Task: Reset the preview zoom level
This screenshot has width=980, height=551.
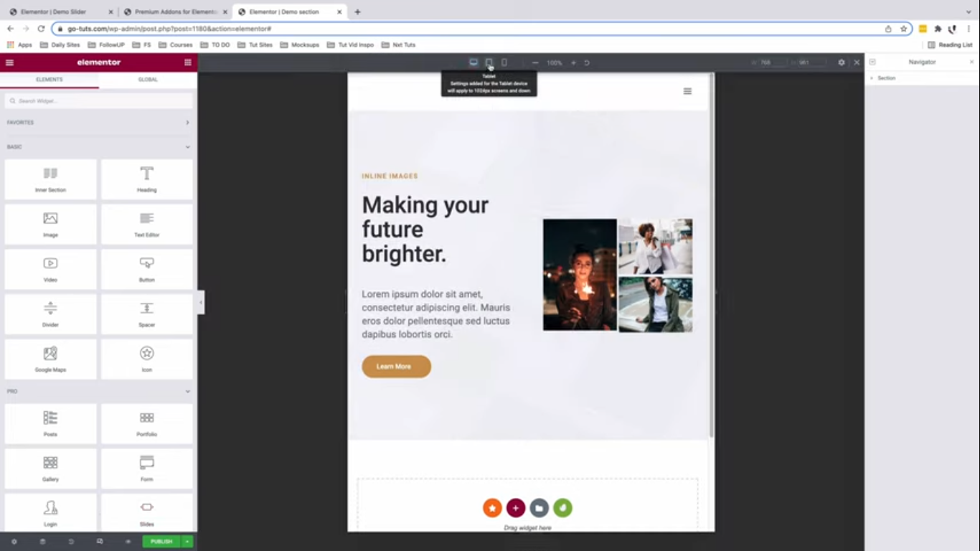Action: (x=587, y=63)
